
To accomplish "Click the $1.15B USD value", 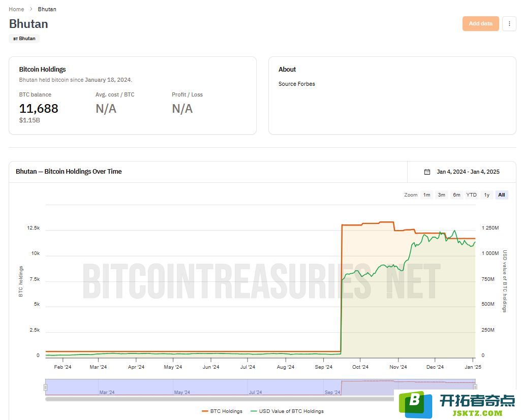I will pyautogui.click(x=29, y=120).
